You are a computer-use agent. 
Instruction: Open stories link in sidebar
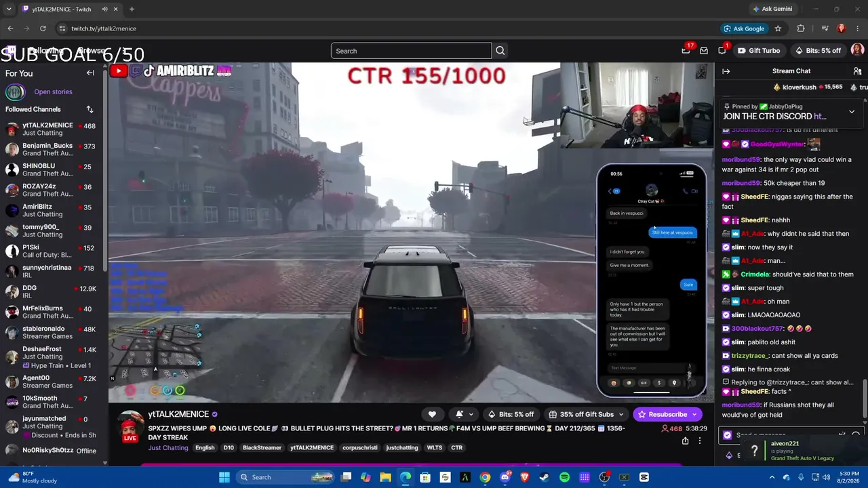(x=53, y=91)
